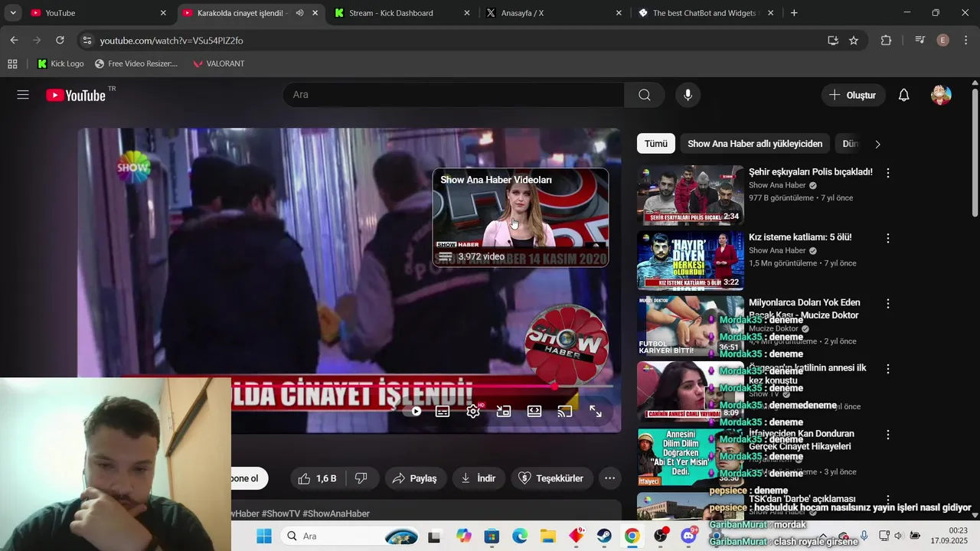Toggle theater mode in the player
The height and width of the screenshot is (551, 980).
pyautogui.click(x=534, y=411)
